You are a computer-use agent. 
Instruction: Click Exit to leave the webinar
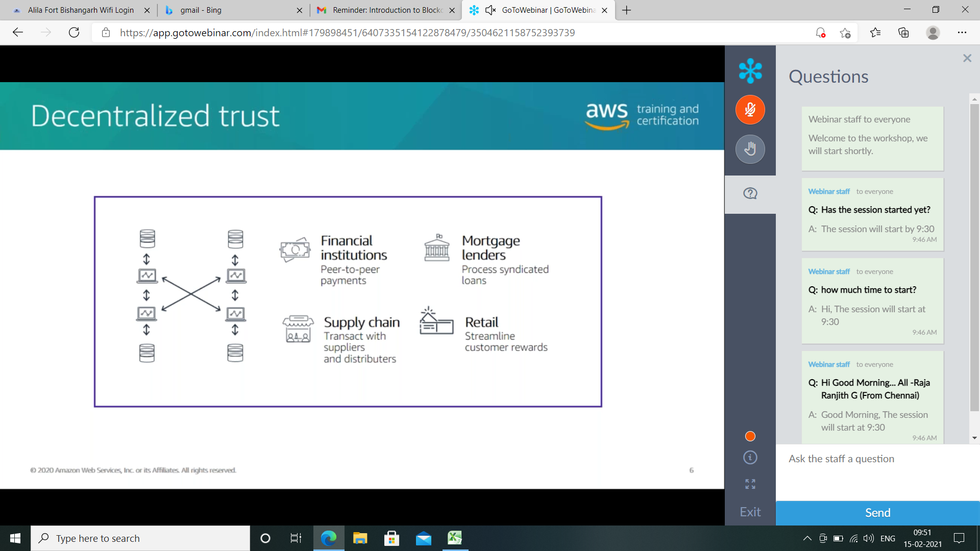tap(750, 512)
